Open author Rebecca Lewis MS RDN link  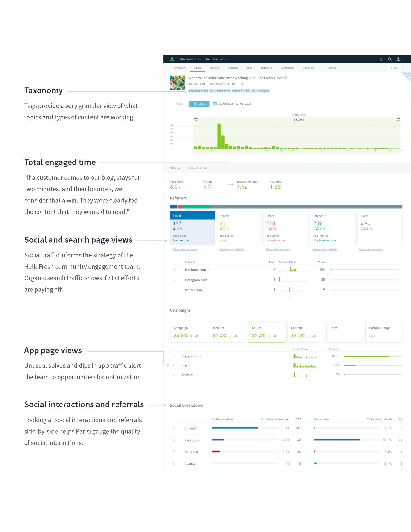coord(223,84)
